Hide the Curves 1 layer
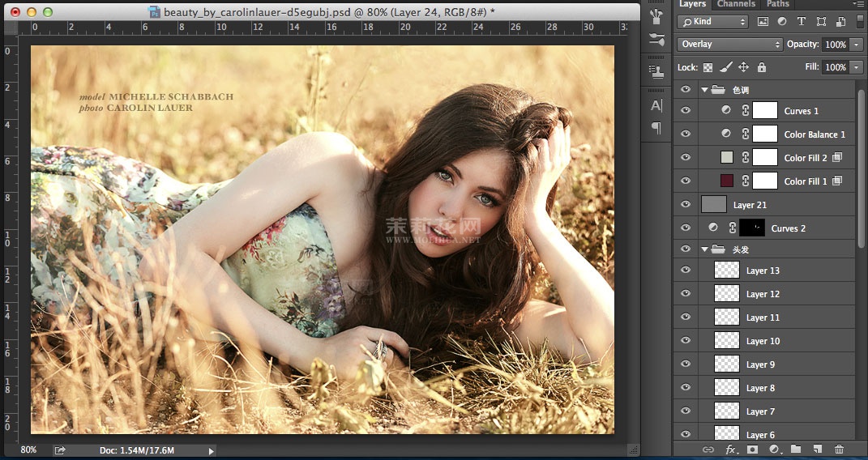The image size is (868, 460). [686, 110]
